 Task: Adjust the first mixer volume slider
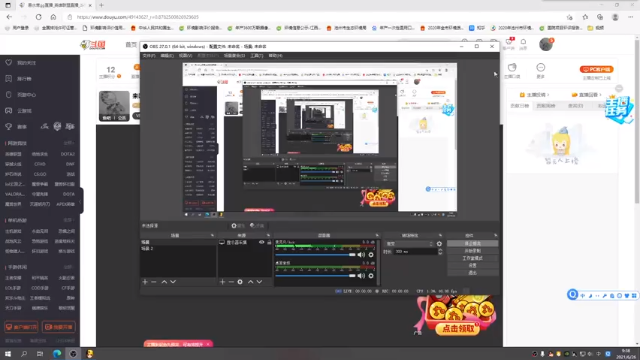coord(315,255)
